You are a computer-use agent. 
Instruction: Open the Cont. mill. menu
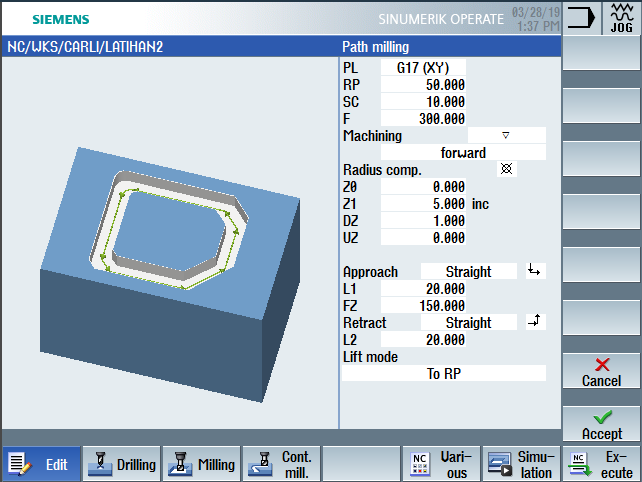[x=281, y=464]
